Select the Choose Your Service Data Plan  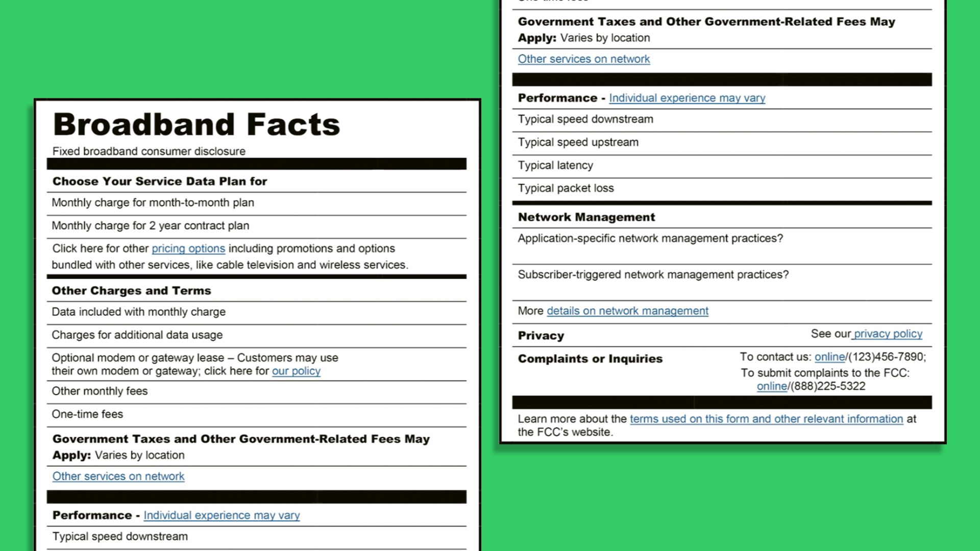(160, 180)
